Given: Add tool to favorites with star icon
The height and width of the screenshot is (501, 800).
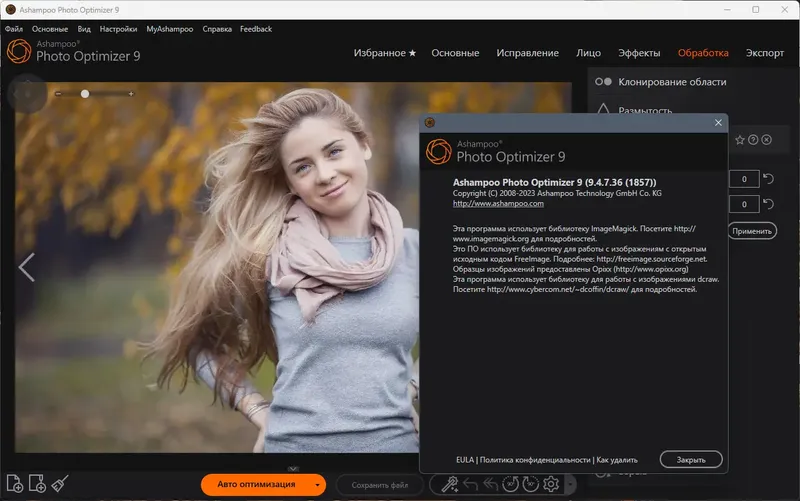Looking at the screenshot, I should 740,140.
